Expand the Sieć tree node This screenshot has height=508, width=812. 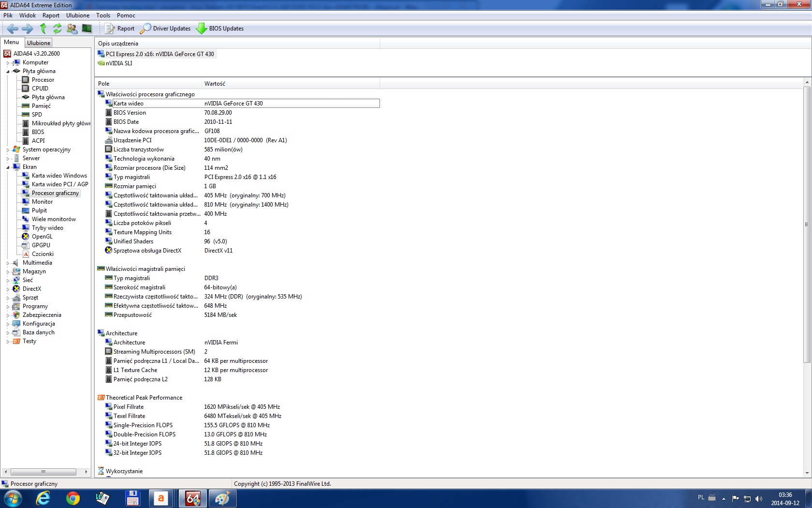8,281
